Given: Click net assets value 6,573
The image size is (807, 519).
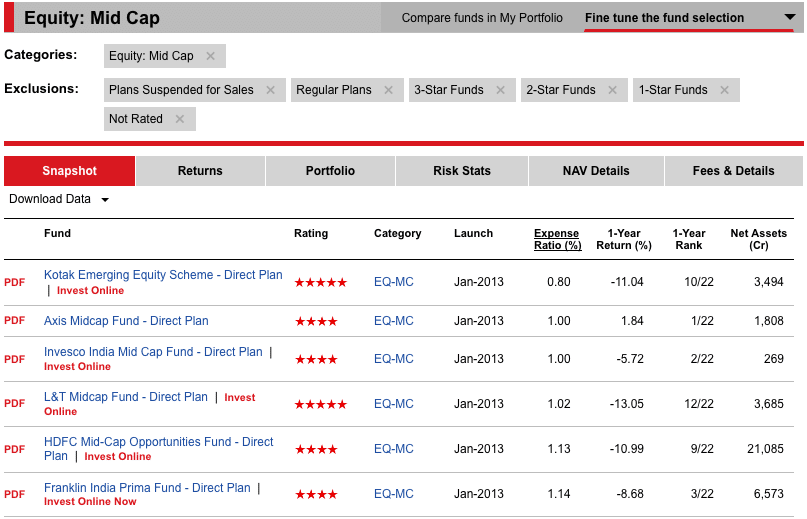Looking at the screenshot, I should (x=769, y=494).
